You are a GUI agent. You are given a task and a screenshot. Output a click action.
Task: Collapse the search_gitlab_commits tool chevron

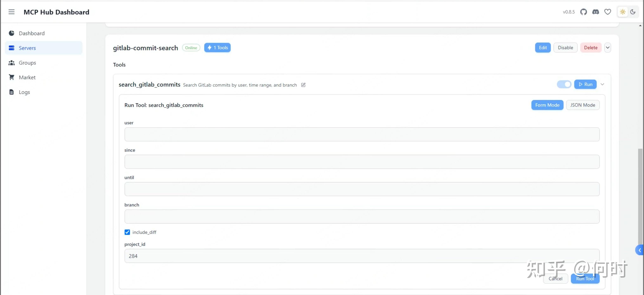point(602,84)
